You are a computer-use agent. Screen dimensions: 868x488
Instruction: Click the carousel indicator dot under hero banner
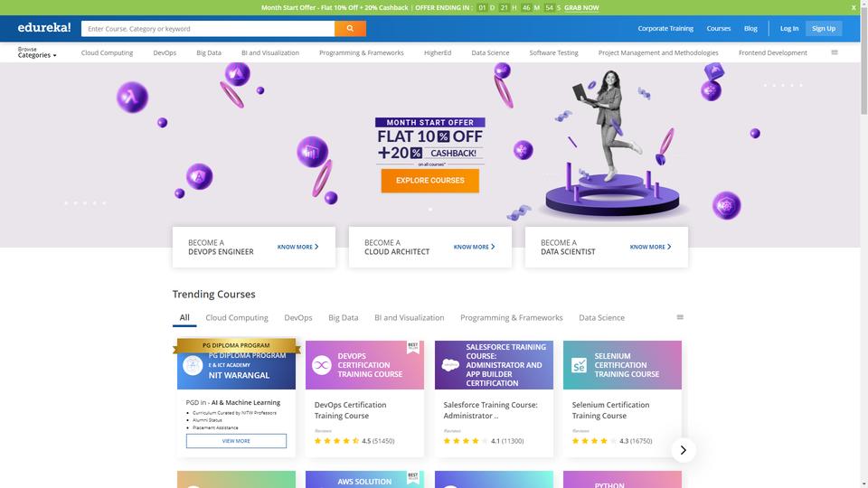[430, 209]
